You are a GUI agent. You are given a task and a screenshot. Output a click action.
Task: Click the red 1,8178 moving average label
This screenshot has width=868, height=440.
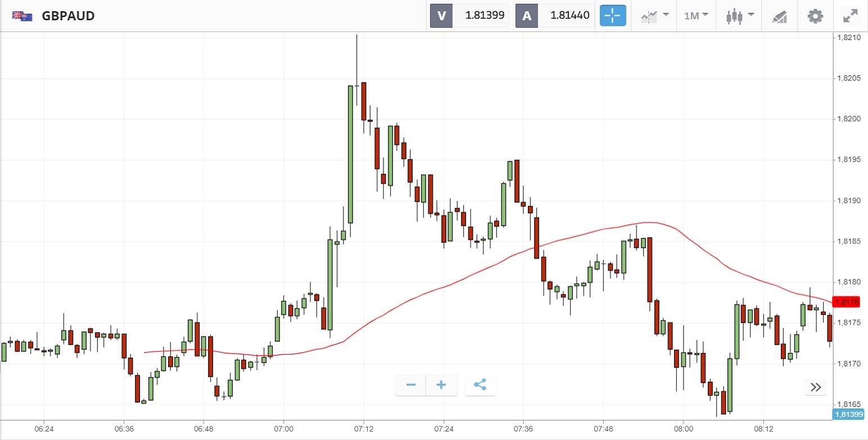(847, 302)
